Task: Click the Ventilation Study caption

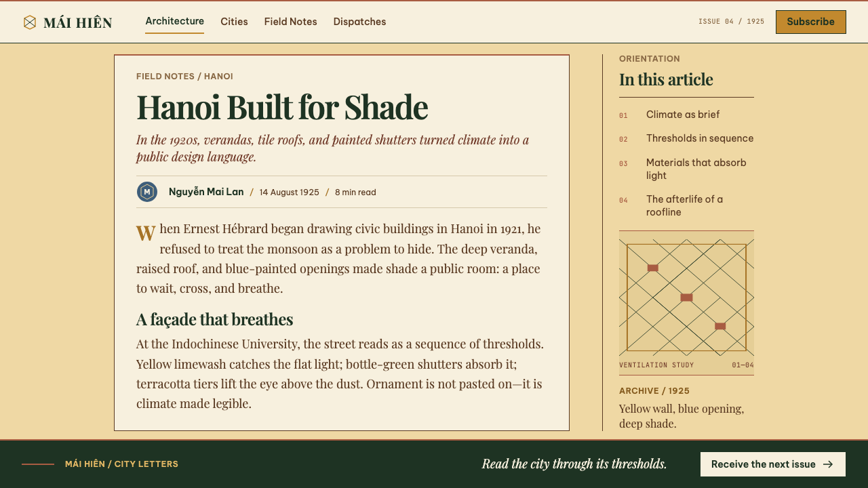Action: point(656,365)
